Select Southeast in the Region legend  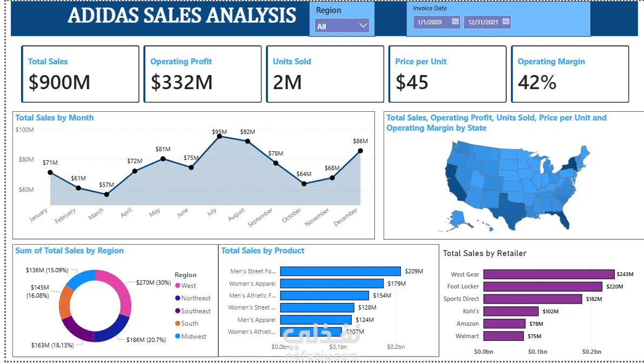tap(193, 311)
